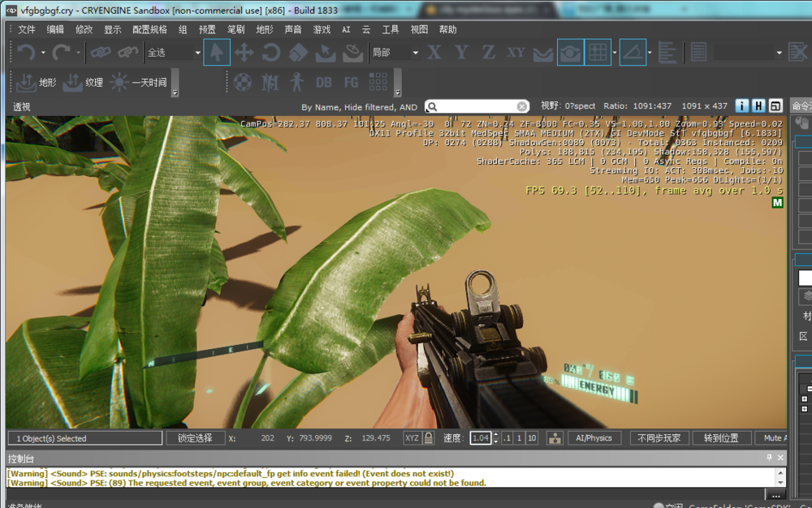
Task: Toggle the grid snapping button
Action: [598, 53]
